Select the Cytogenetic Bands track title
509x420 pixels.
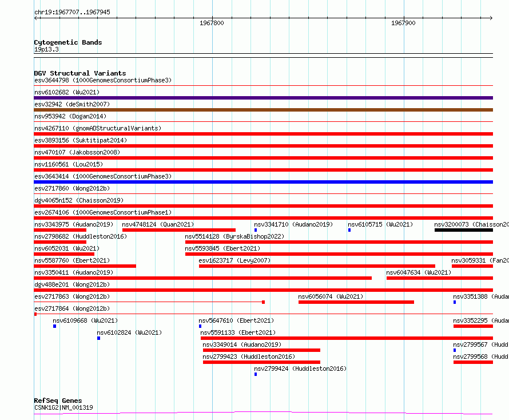point(68,42)
